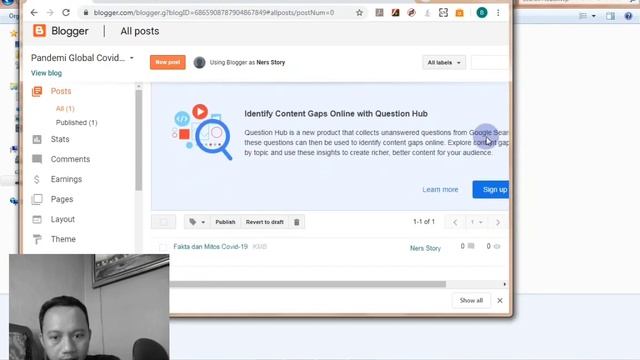Click the comments count icon on the post row
The width and height of the screenshot is (640, 360).
[x=471, y=246]
